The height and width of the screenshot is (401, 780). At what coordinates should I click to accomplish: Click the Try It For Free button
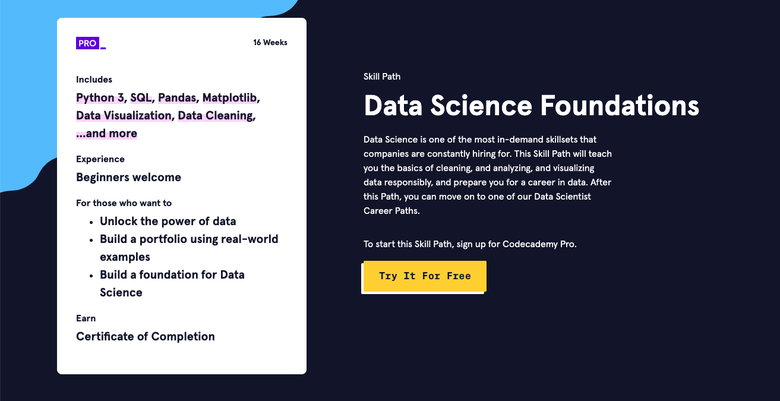coord(424,276)
